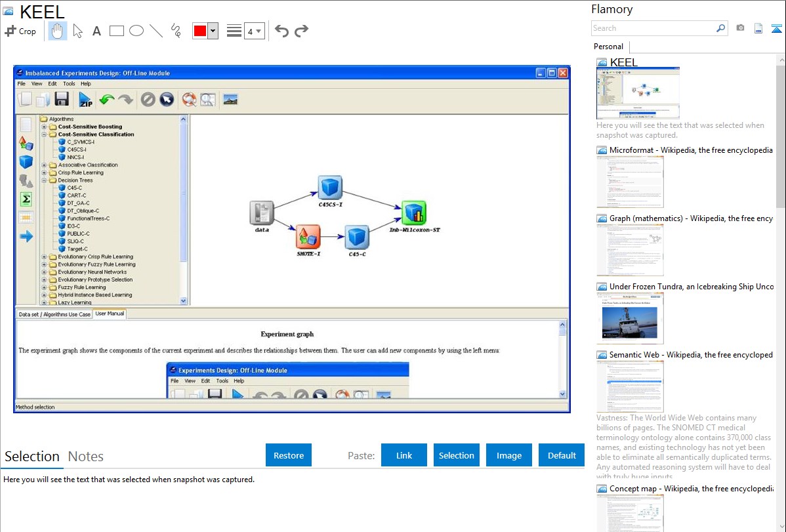Collapse the Cost-Sensitive Classification folder
Screen dimensions: 786x532
[44, 134]
